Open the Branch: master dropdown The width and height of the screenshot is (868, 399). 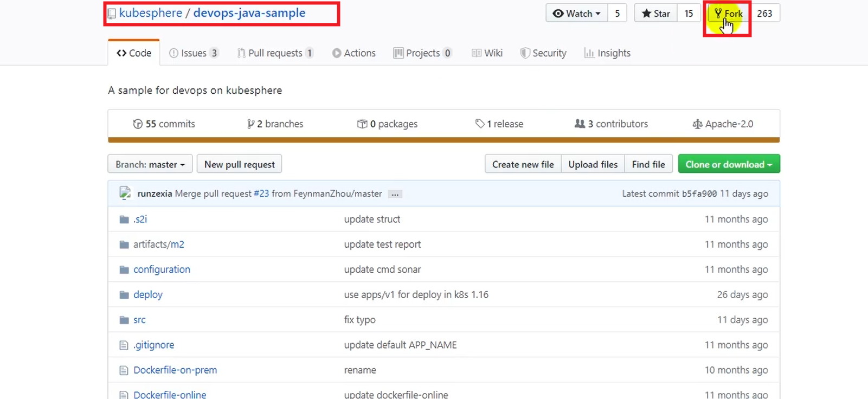coord(150,164)
